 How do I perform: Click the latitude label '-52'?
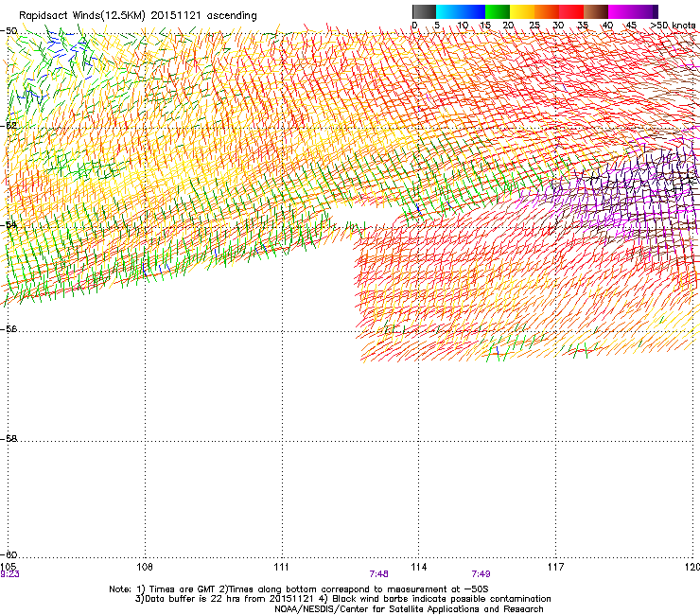pos(9,126)
